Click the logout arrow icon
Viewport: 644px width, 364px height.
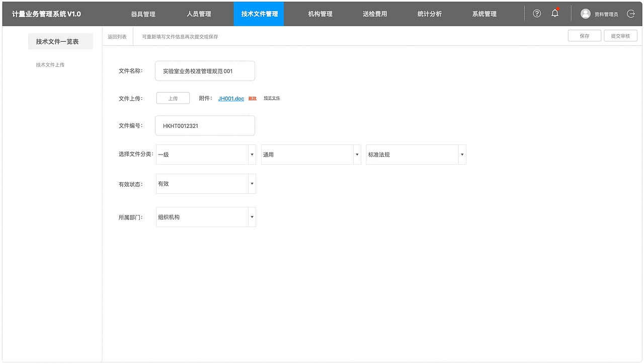(x=631, y=14)
